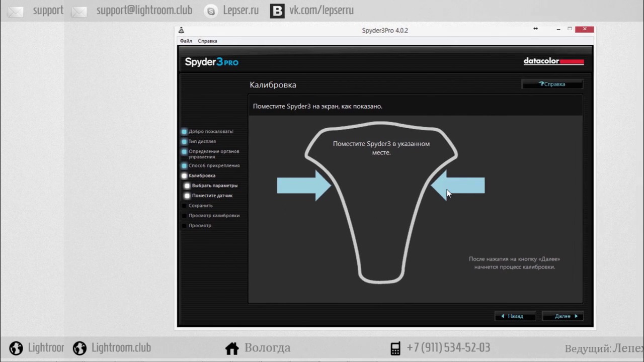Click the envelope icon before support@lightroom.club

click(x=79, y=11)
